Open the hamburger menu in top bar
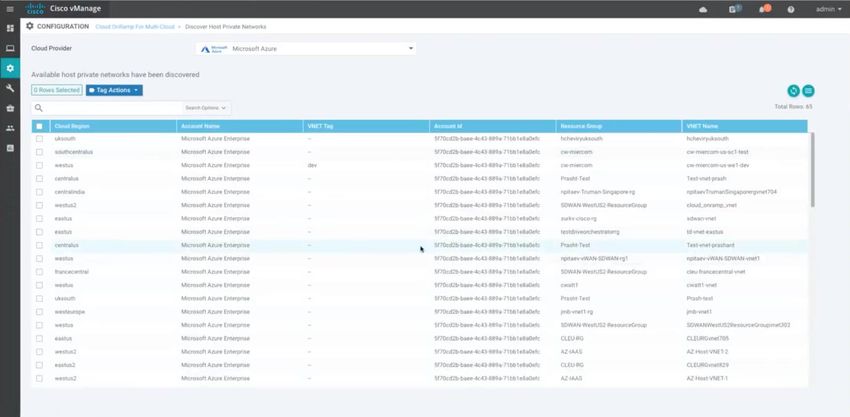The height and width of the screenshot is (417, 850). point(10,9)
